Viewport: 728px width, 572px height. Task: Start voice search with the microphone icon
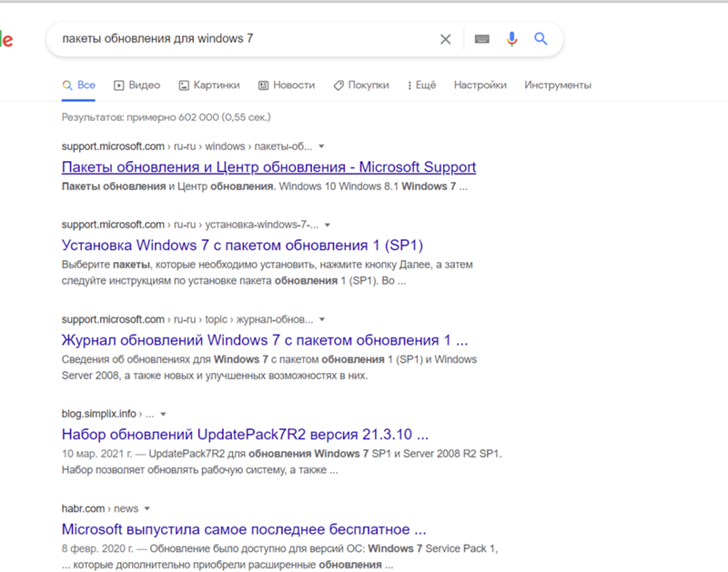click(x=511, y=39)
